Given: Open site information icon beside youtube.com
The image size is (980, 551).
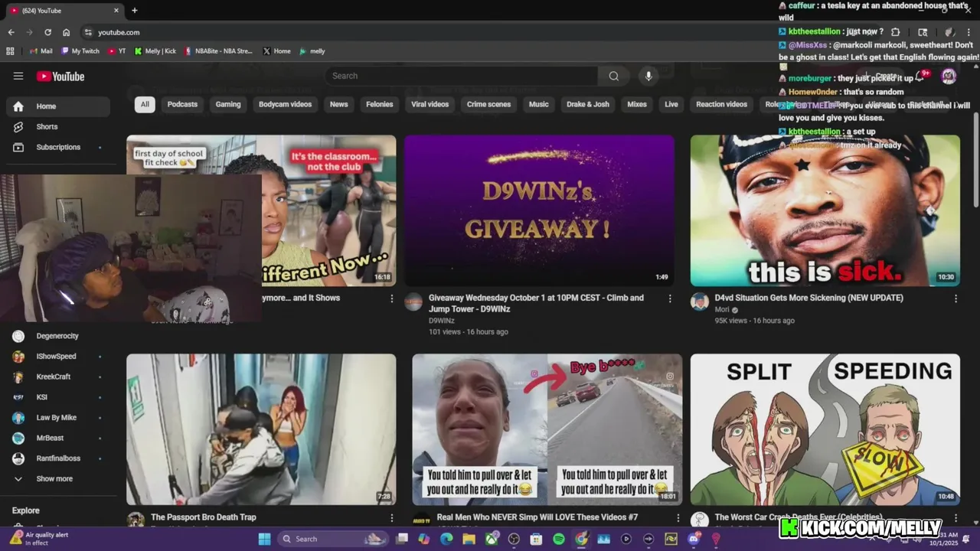Looking at the screenshot, I should click(x=88, y=32).
